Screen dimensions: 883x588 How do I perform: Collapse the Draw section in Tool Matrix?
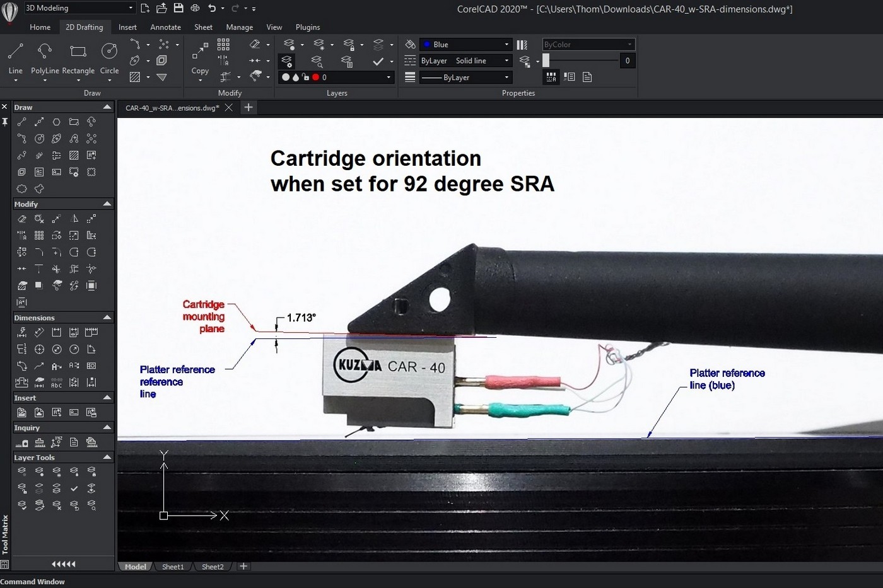pos(107,107)
